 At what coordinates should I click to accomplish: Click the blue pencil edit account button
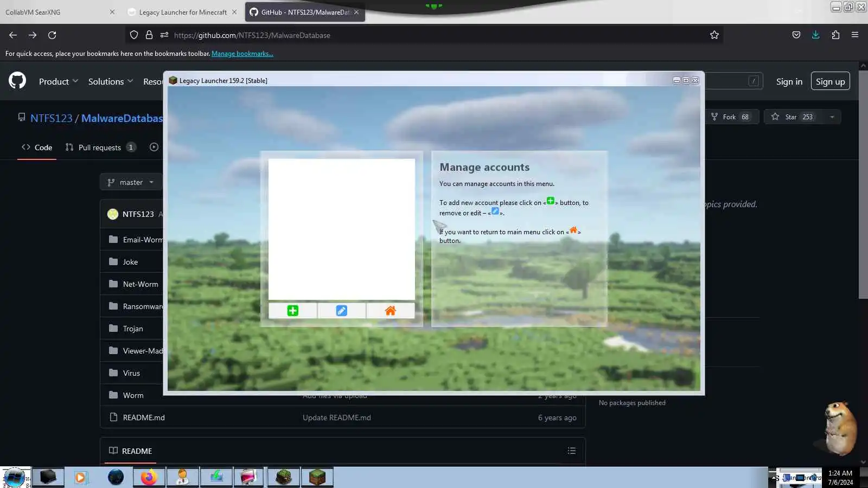(x=341, y=311)
